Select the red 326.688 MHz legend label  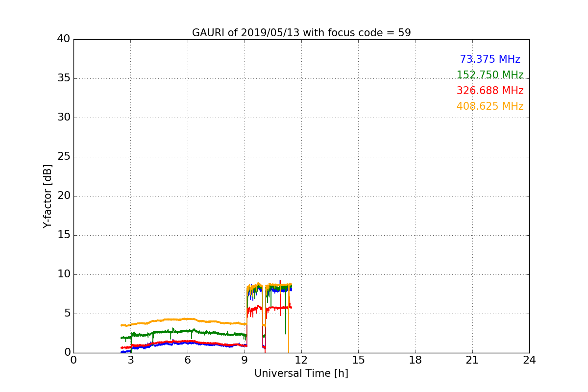point(490,91)
